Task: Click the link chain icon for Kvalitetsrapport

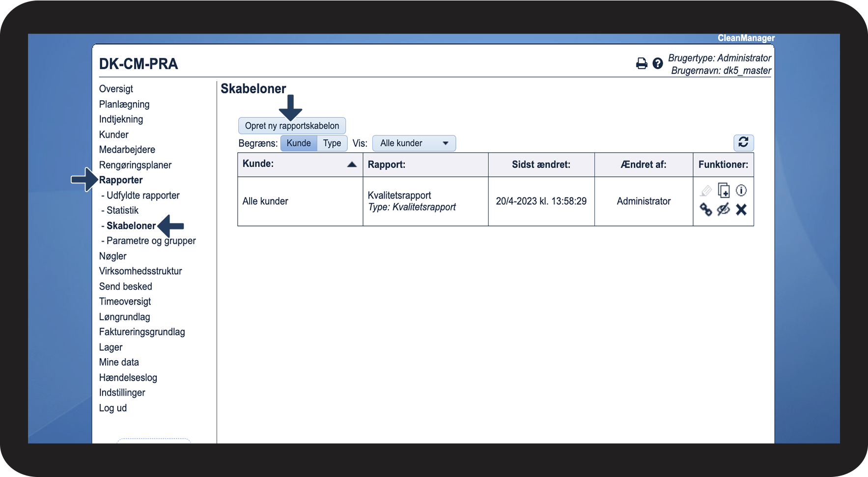Action: pyautogui.click(x=706, y=210)
